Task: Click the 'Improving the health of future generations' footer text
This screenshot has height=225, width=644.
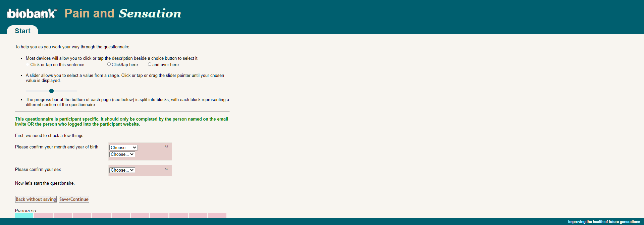Action: (x=604, y=222)
